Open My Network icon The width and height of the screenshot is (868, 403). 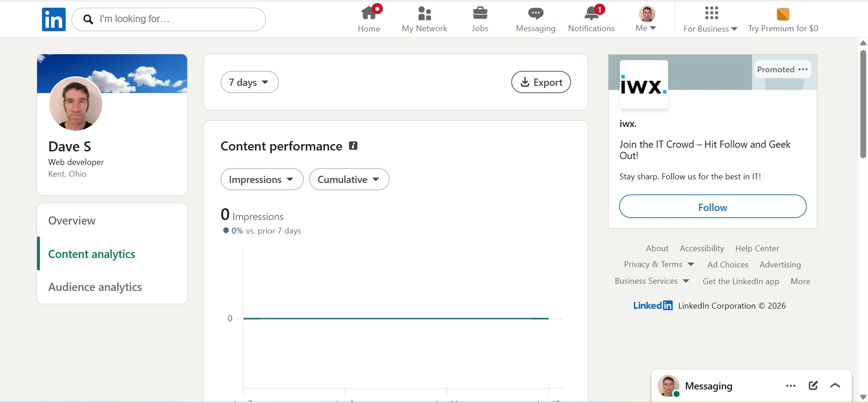pyautogui.click(x=425, y=19)
